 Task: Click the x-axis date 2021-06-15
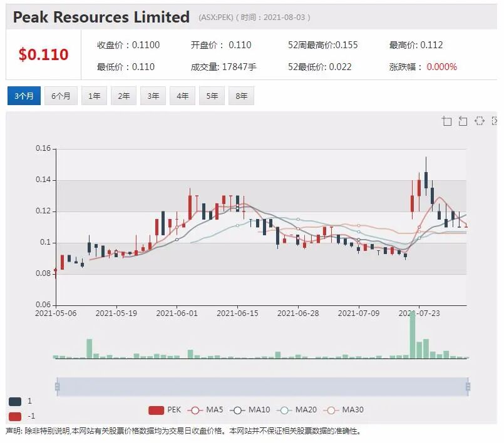coord(237,313)
